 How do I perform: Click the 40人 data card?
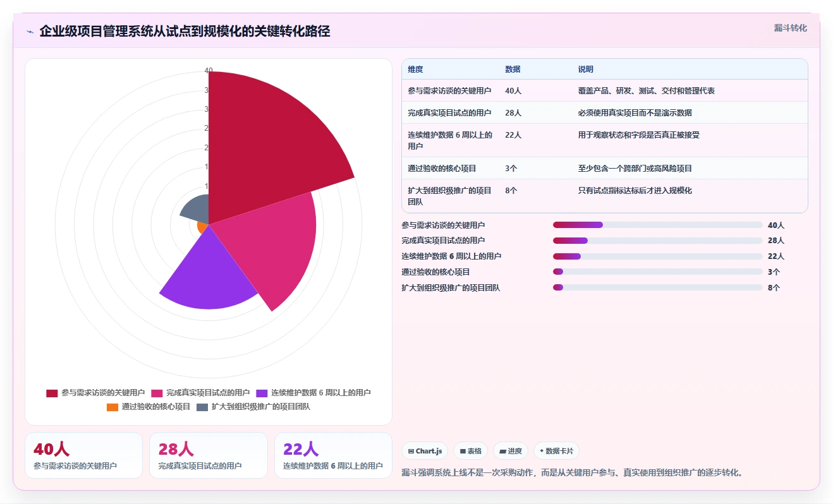(83, 455)
